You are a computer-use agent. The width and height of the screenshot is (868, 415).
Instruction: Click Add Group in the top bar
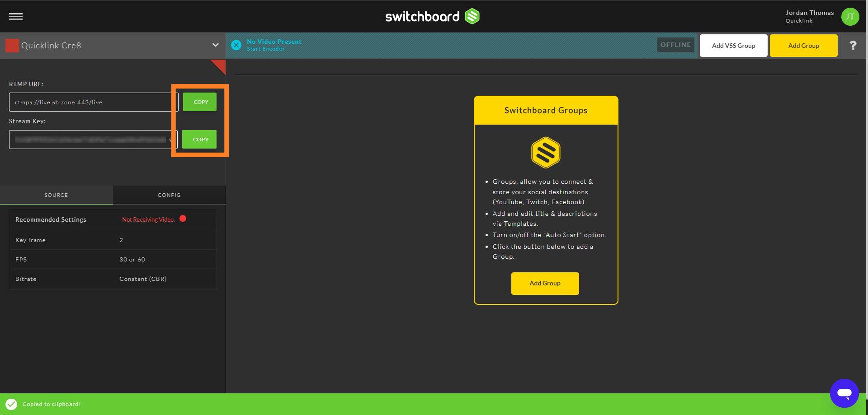point(803,46)
